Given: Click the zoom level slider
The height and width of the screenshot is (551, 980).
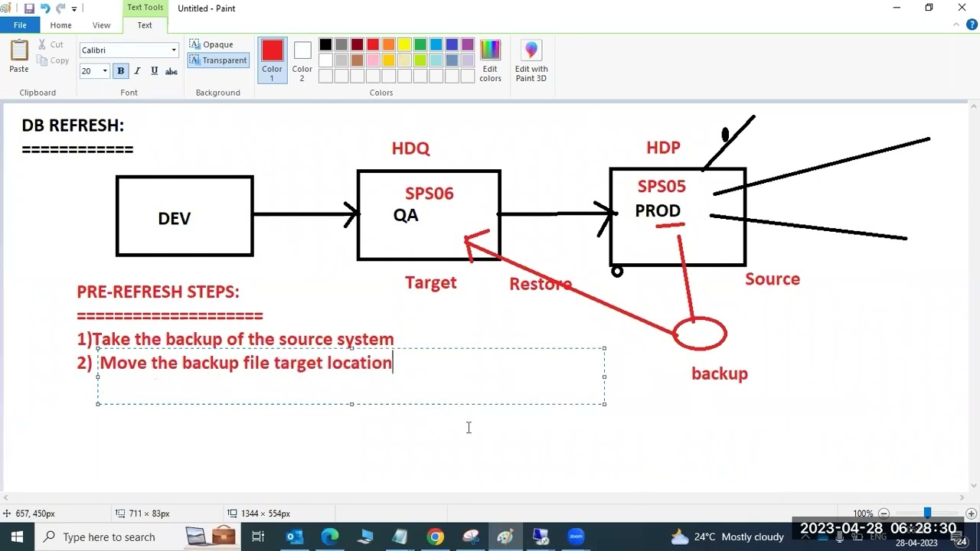Looking at the screenshot, I should point(927,514).
